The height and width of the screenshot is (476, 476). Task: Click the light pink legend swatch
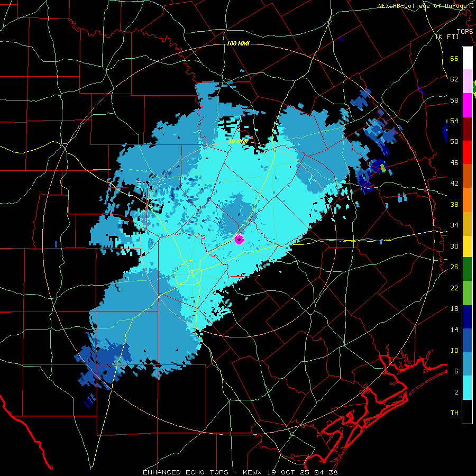[467, 81]
